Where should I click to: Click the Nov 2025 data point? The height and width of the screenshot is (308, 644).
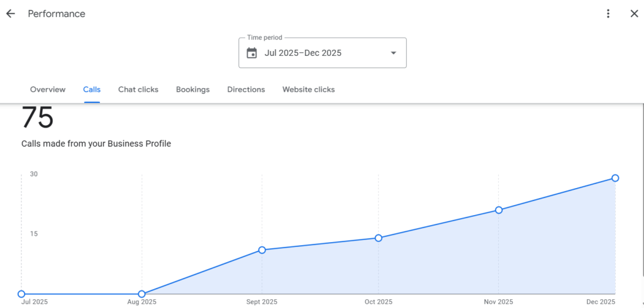click(x=499, y=210)
